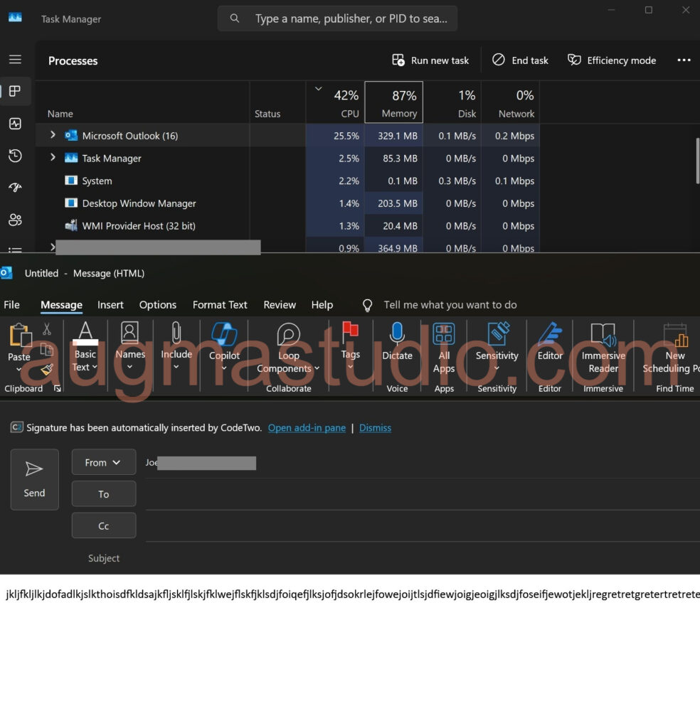Select the Format Painter brush icon

pyautogui.click(x=47, y=369)
